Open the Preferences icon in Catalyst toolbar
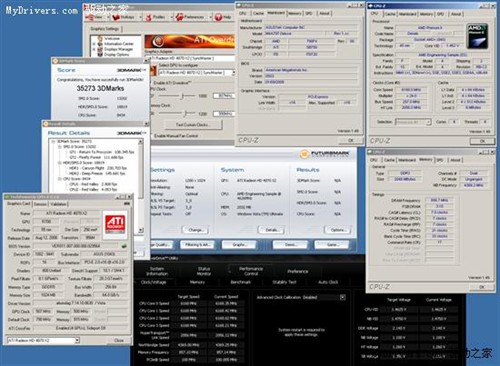Screen dimensions: 500x366 [x=180, y=17]
